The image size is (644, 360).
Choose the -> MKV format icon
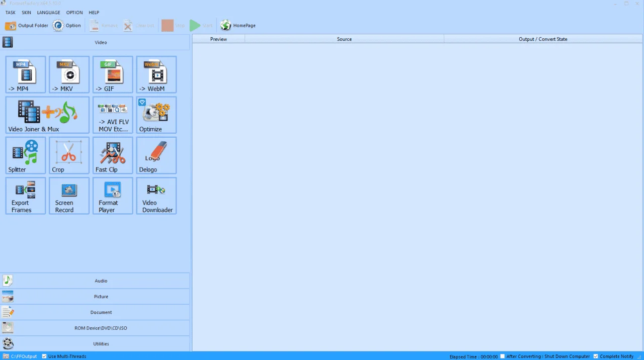point(69,74)
